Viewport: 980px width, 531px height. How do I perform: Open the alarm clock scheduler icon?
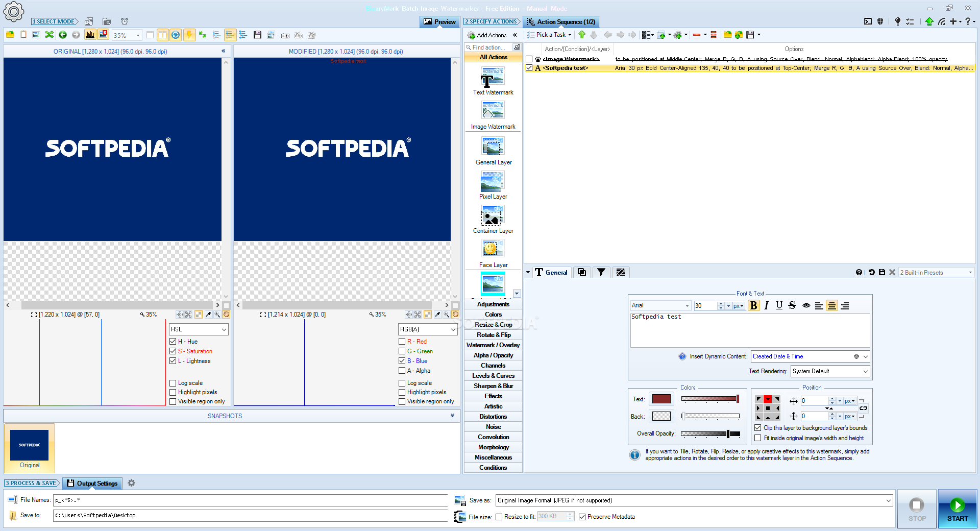tap(125, 21)
